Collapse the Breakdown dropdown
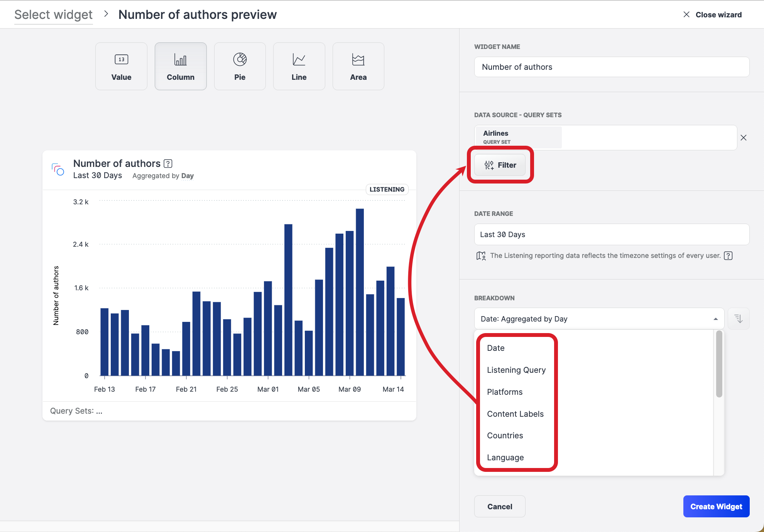 715,319
